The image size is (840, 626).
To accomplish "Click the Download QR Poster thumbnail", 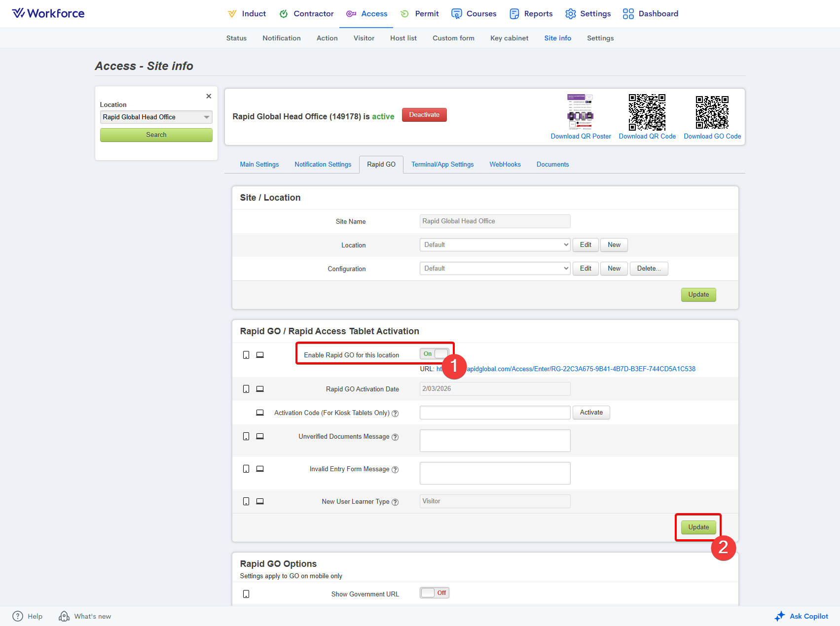I will click(x=580, y=112).
